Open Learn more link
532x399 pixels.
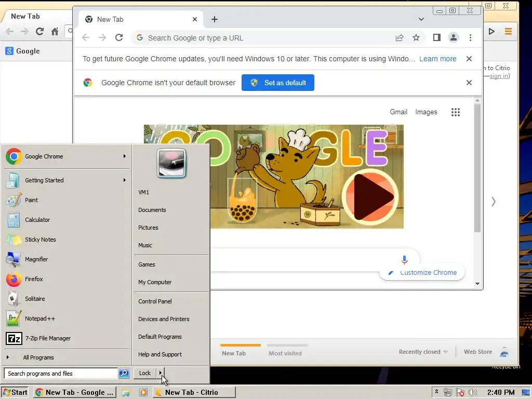[437, 59]
